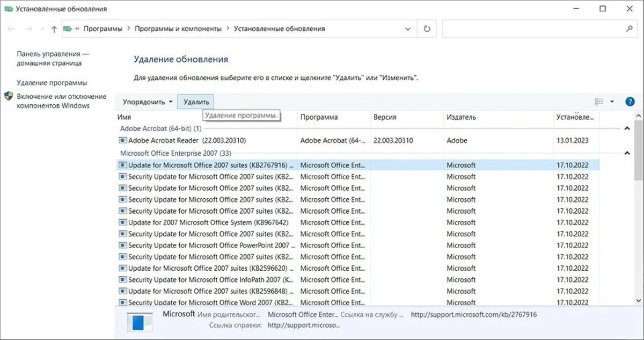Go back using the Back arrow

[x=12, y=29]
